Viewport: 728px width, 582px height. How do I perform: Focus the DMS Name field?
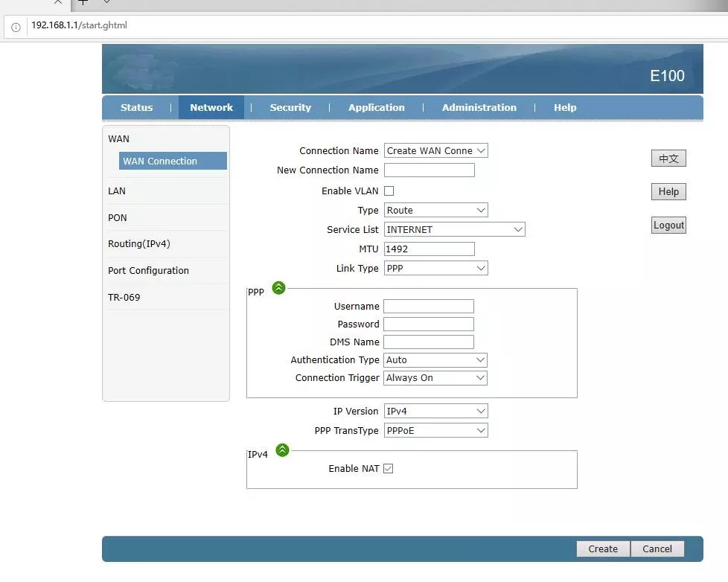(429, 342)
